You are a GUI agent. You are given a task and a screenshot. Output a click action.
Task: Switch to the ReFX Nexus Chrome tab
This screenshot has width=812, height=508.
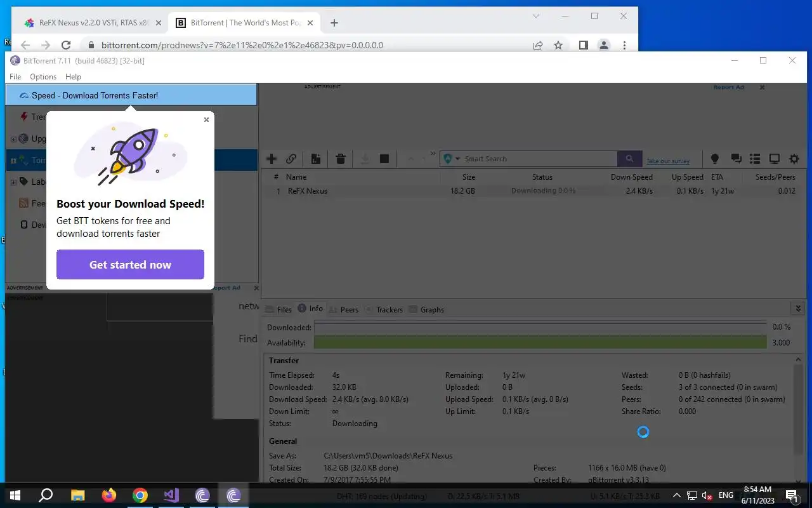93,23
